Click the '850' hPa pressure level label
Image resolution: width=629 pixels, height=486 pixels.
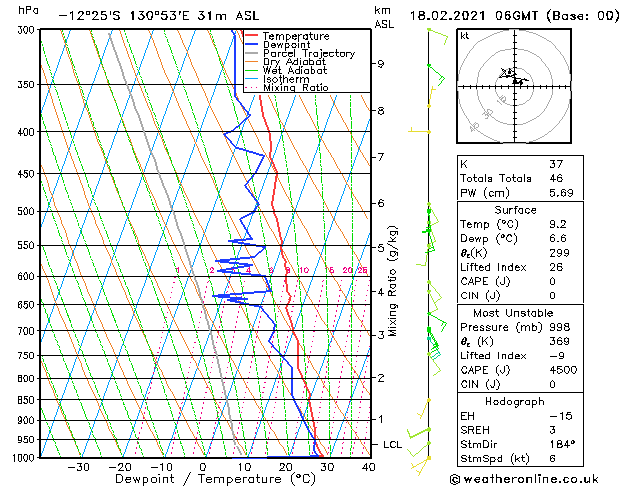tap(26, 400)
